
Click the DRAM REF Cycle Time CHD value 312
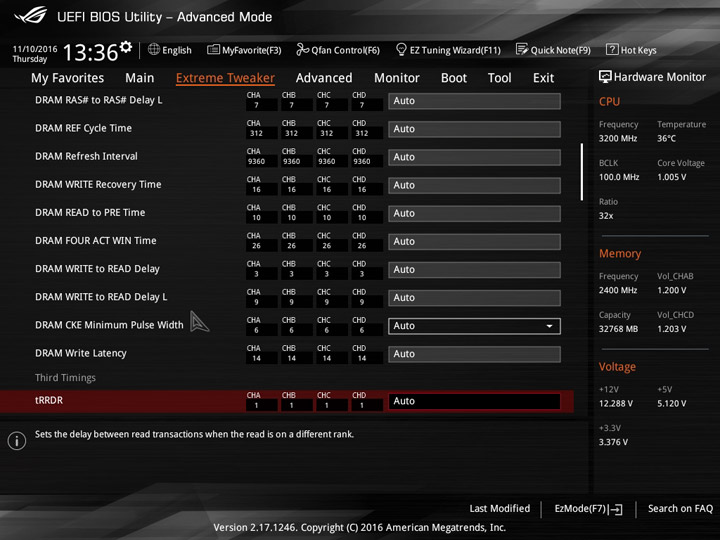pos(362,133)
